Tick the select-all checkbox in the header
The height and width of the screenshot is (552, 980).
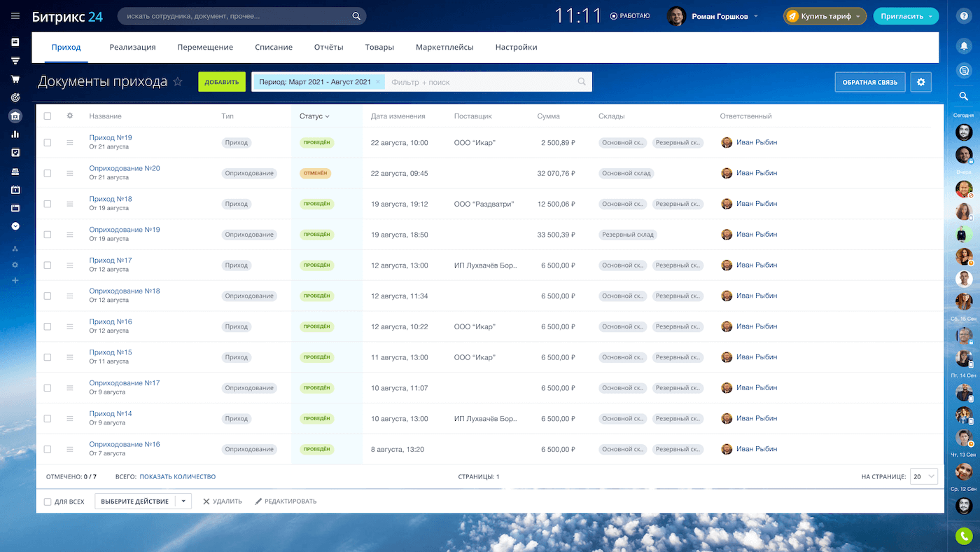coord(47,116)
